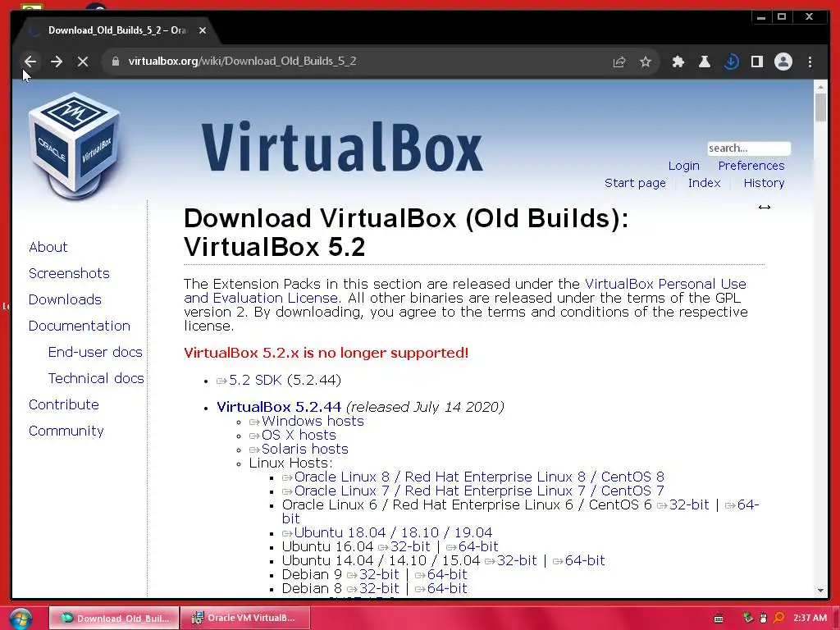The height and width of the screenshot is (630, 840).
Task: Open Oracle Linux 7 / CentOS 7 link
Action: point(479,491)
